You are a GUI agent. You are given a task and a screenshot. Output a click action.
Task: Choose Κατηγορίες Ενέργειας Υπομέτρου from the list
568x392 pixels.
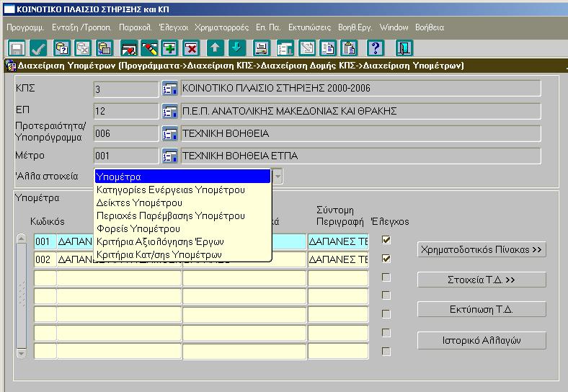coord(182,190)
